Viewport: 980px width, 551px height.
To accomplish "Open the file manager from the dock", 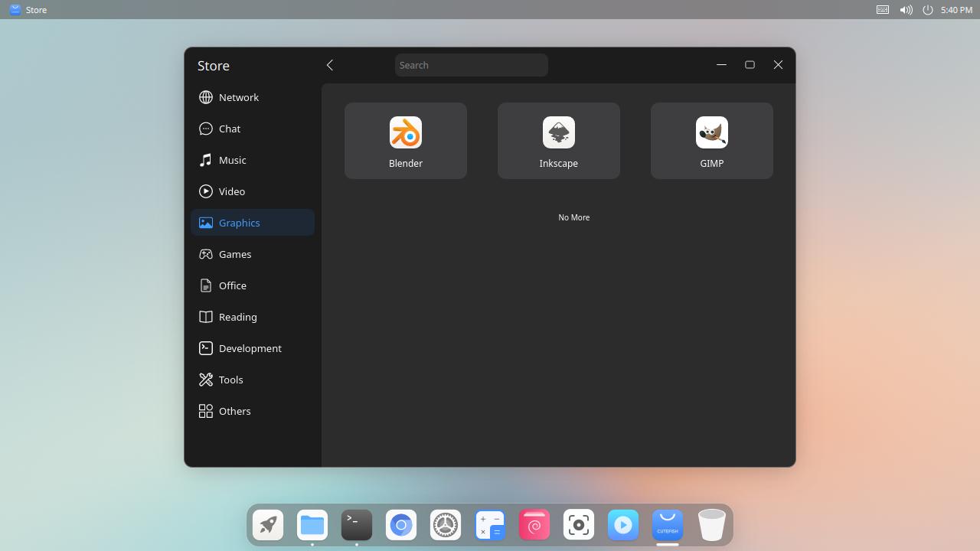I will [312, 525].
